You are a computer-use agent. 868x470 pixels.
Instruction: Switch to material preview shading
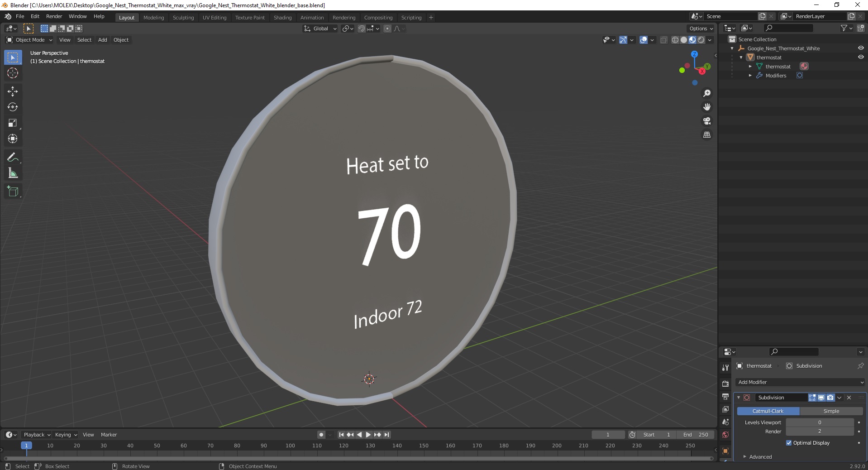click(692, 40)
